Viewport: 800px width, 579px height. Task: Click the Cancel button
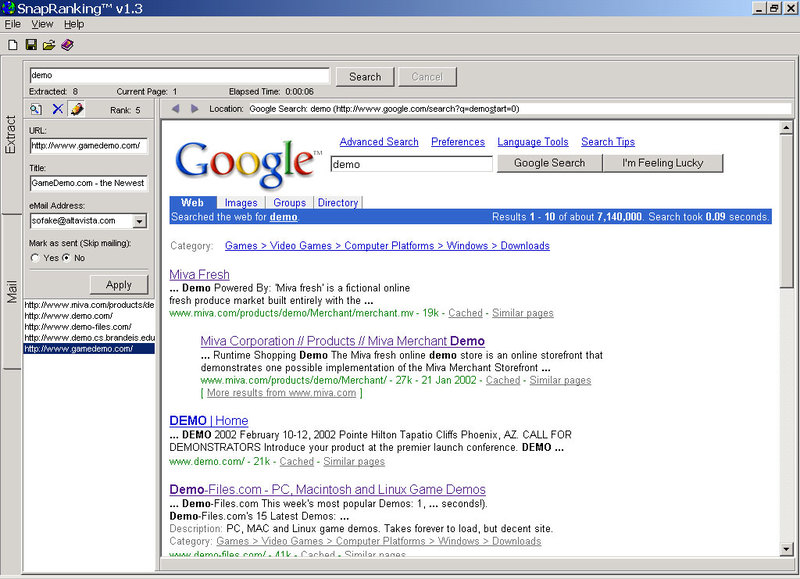(427, 77)
